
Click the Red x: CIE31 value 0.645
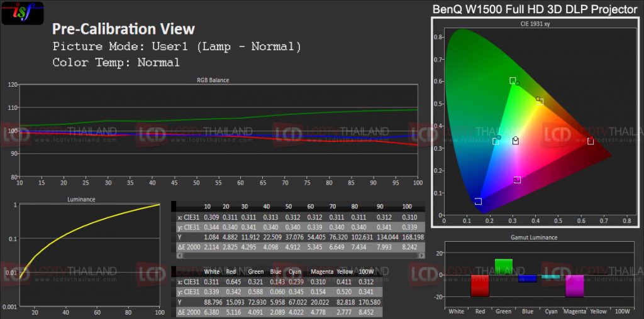(x=233, y=282)
